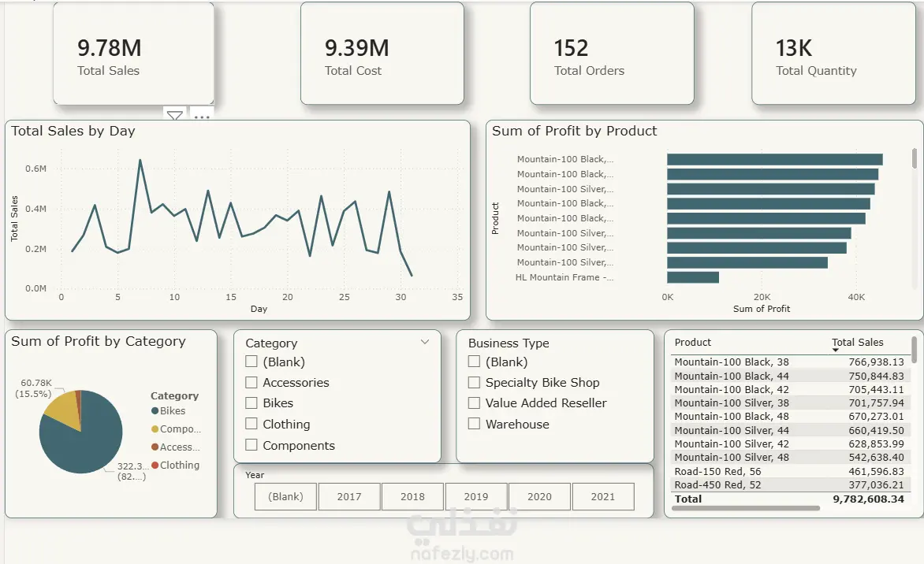The width and height of the screenshot is (924, 564).
Task: Check the (Blank) box under Category
Action: tap(251, 361)
